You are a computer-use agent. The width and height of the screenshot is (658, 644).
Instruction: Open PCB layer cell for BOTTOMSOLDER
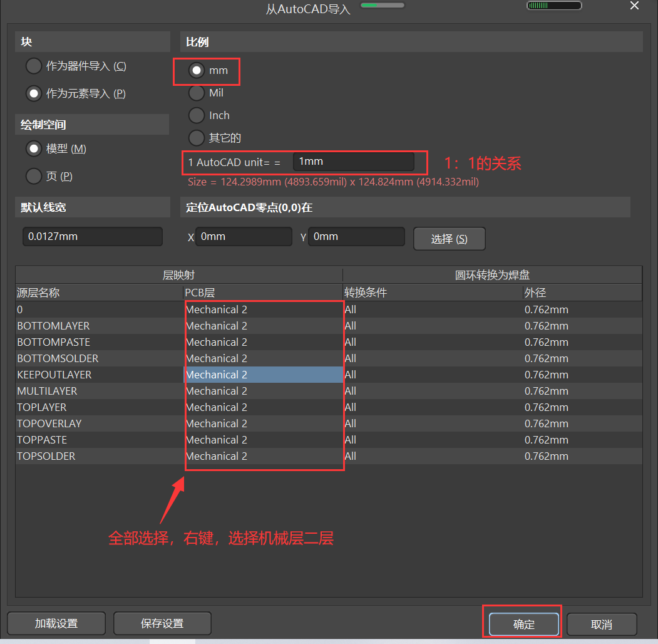263,358
